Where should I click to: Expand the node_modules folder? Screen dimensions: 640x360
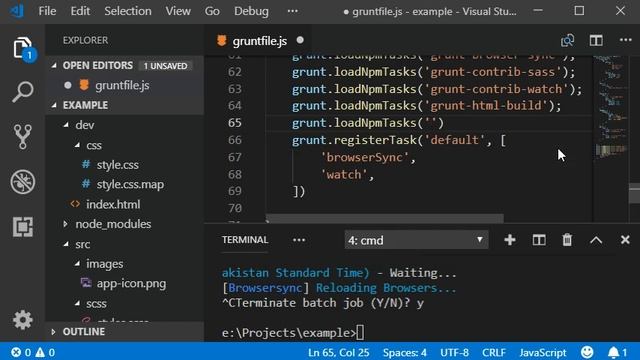pos(65,224)
